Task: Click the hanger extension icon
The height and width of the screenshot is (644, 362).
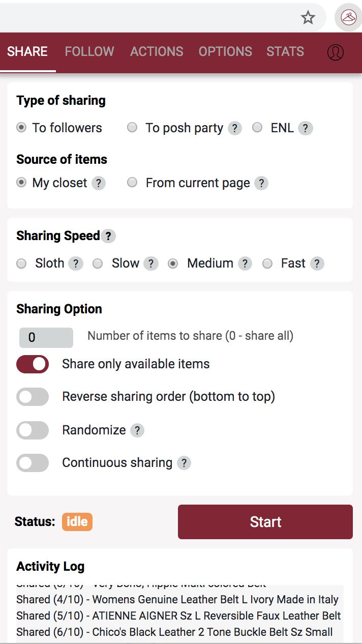Action: (x=348, y=18)
